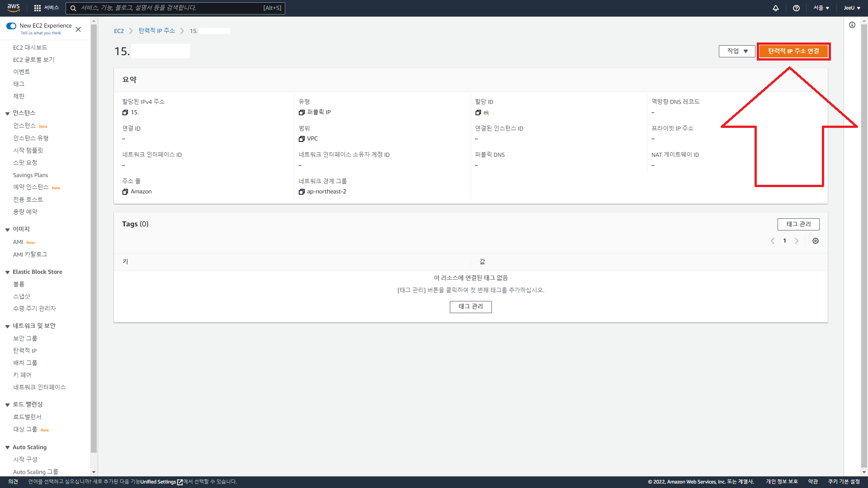Screen dimensions: 868x488
Task: Open the 작업 actions dropdown
Action: [x=737, y=51]
